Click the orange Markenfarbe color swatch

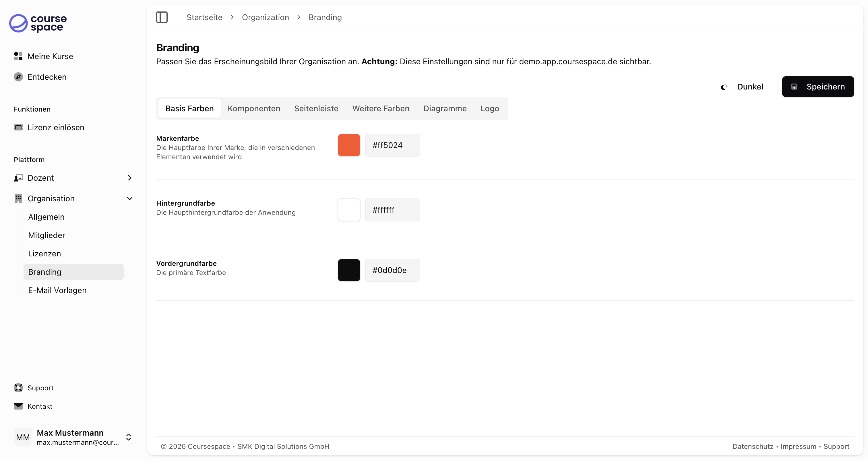tap(349, 145)
